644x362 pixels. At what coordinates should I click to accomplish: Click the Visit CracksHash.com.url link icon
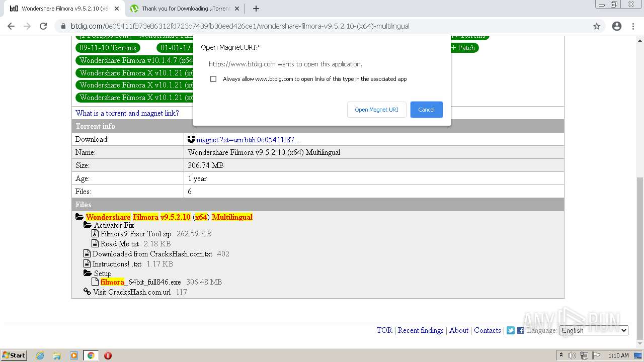pyautogui.click(x=87, y=292)
